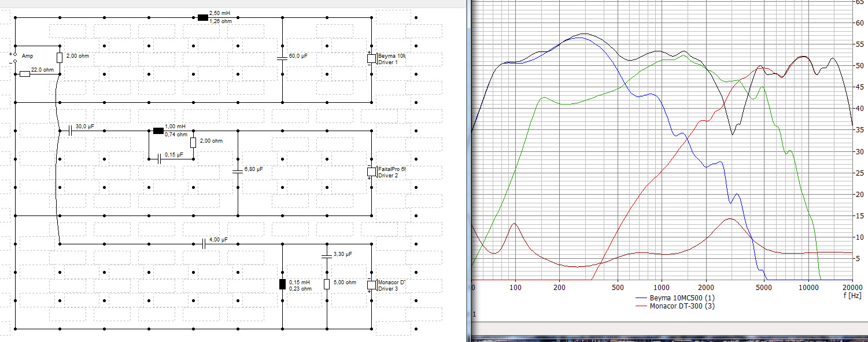Click the '10' level axis tick label
The image size is (868, 342).
859,237
